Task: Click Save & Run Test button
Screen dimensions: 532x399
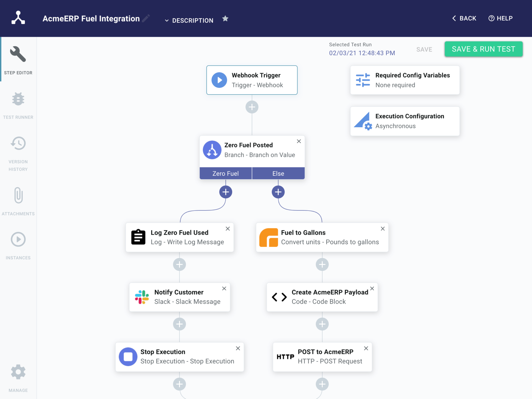Action: (484, 49)
